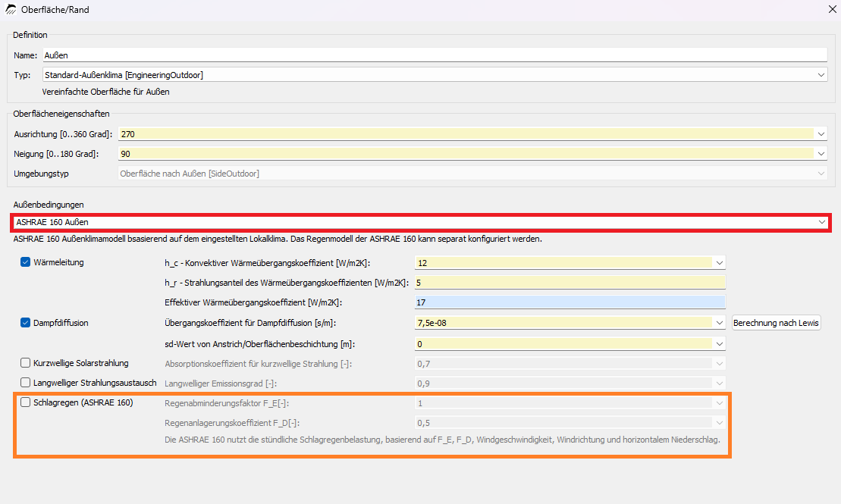This screenshot has width=841, height=504.
Task: Enable Schlagregen (ASHRAE 160) checkbox
Action: (x=25, y=402)
